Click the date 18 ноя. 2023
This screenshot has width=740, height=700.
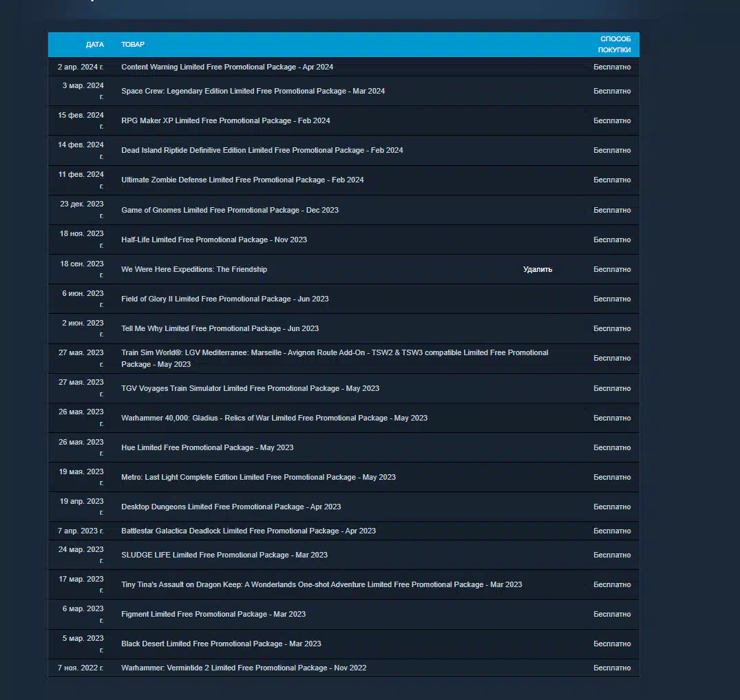[82, 240]
